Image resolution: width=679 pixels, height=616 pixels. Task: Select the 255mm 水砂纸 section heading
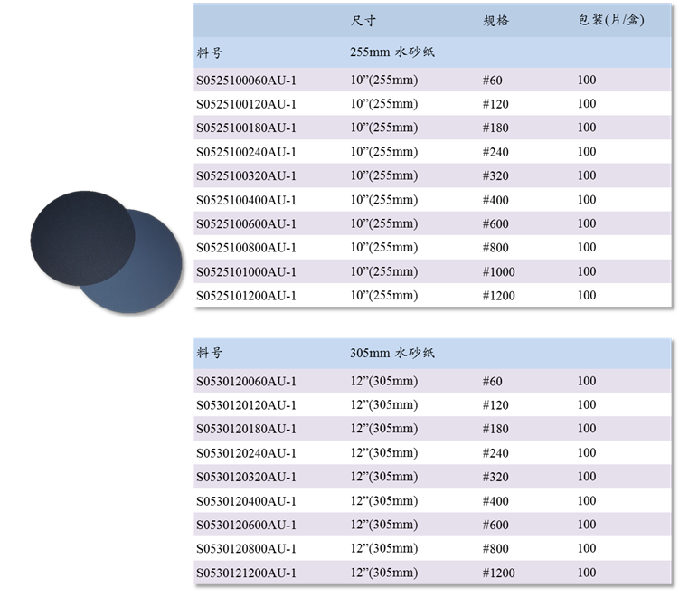pos(392,52)
